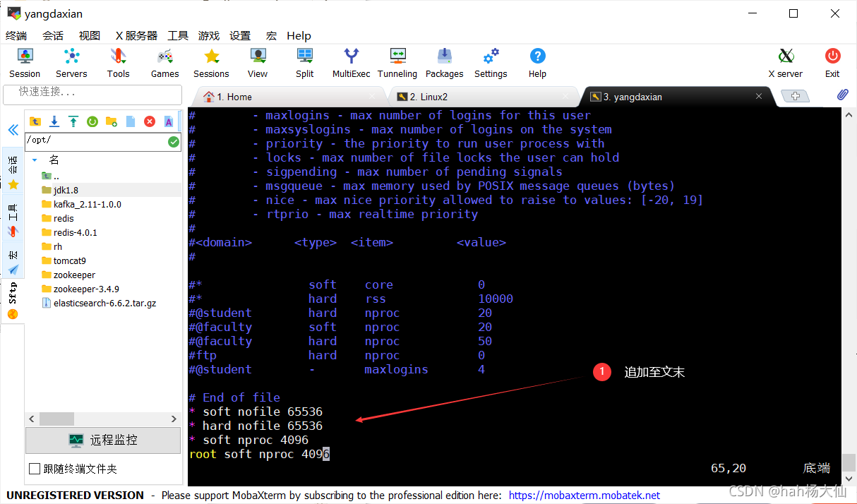This screenshot has width=857, height=504.
Task: Click the terminal vertical scrollbar
Action: pyautogui.click(x=849, y=296)
